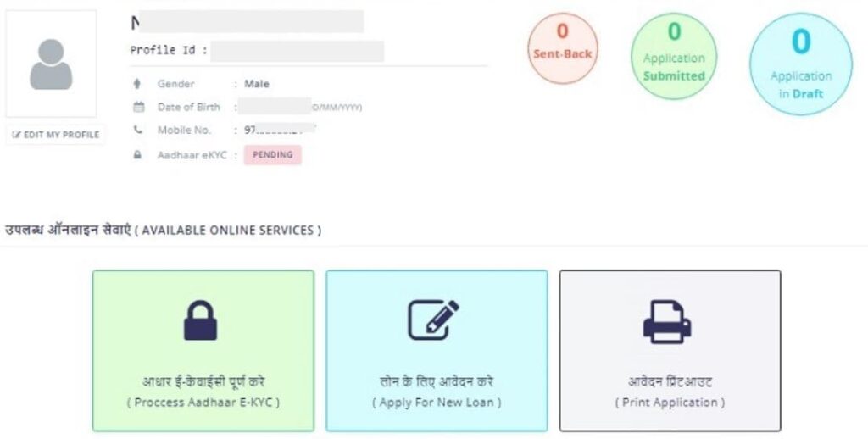
Task: Select the Print Application label
Action: (x=670, y=403)
